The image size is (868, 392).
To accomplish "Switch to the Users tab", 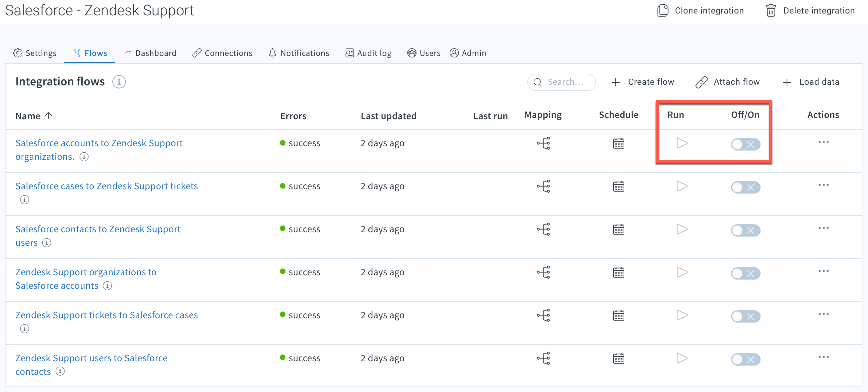I will pos(424,53).
